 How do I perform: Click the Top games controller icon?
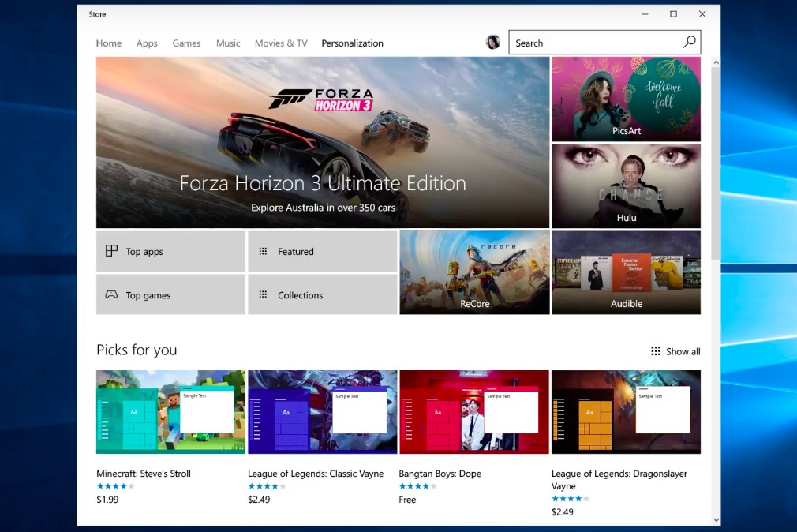(111, 295)
